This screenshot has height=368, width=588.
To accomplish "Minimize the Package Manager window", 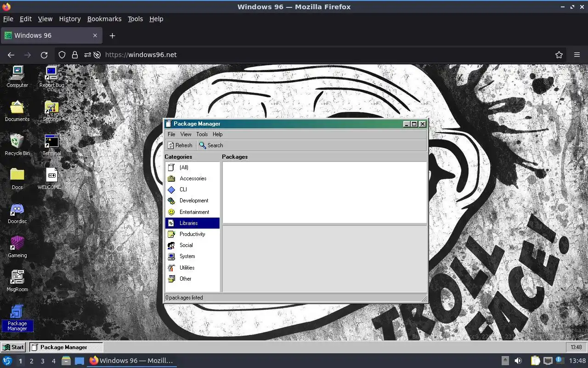I will tap(407, 124).
